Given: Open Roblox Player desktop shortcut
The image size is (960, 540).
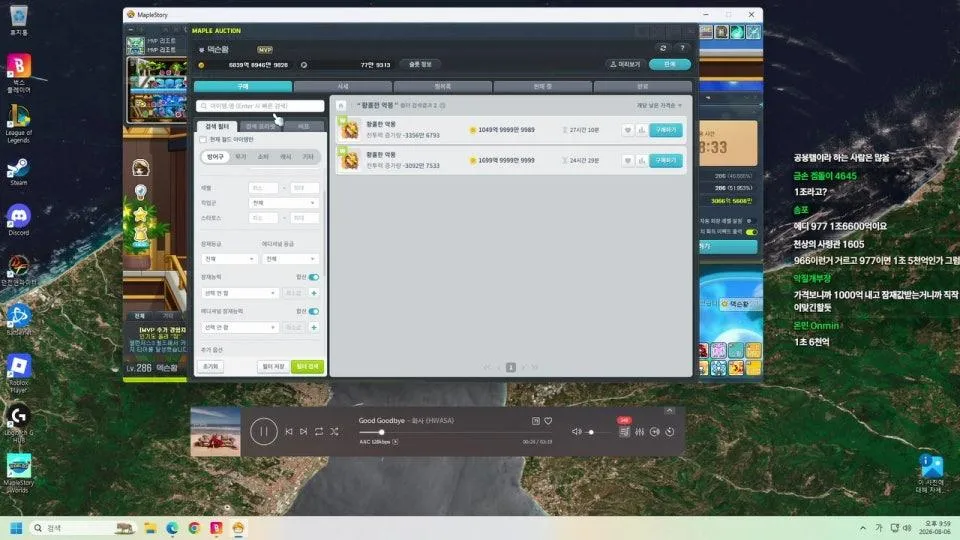Looking at the screenshot, I should (x=19, y=373).
